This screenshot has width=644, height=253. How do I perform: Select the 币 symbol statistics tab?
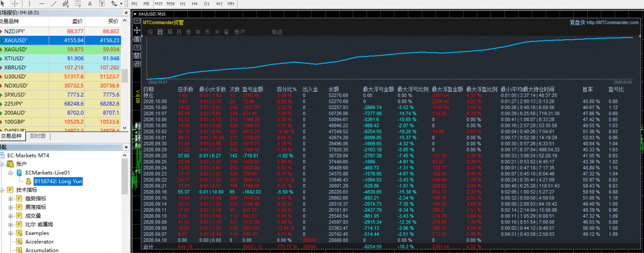[207, 32]
